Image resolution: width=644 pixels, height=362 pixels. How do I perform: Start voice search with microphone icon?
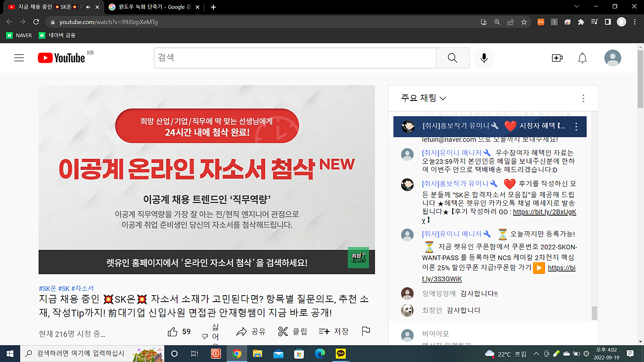pyautogui.click(x=484, y=58)
